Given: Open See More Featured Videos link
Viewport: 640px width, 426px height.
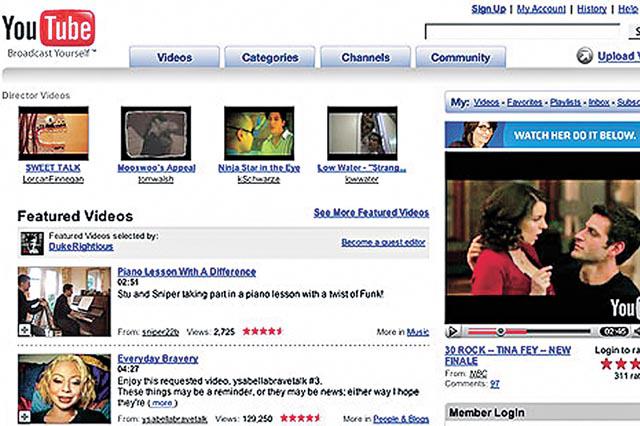Looking at the screenshot, I should tap(371, 213).
